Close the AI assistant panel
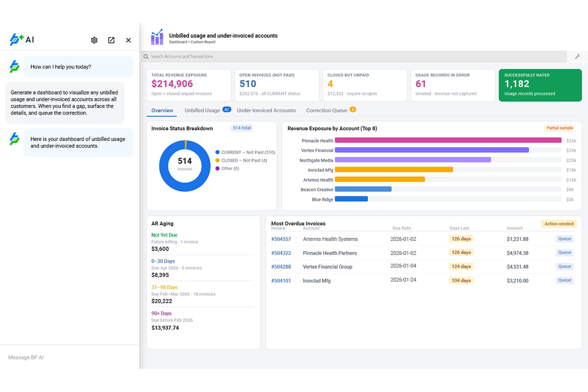The height and width of the screenshot is (392, 588). [x=128, y=40]
